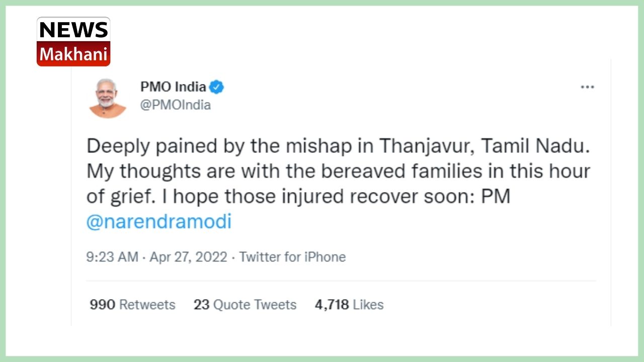Click the 9:23 AM timestamp
The width and height of the screenshot is (644, 362).
tap(112, 257)
